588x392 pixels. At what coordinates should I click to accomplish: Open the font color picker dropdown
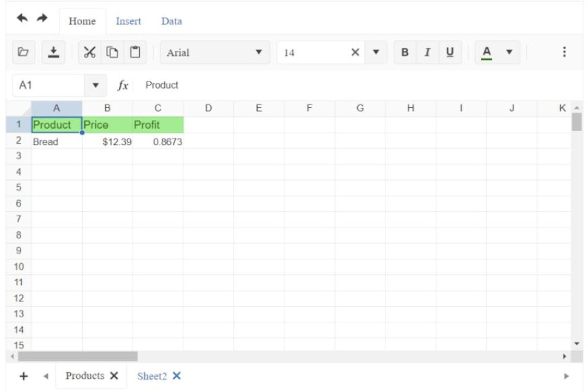coord(509,52)
